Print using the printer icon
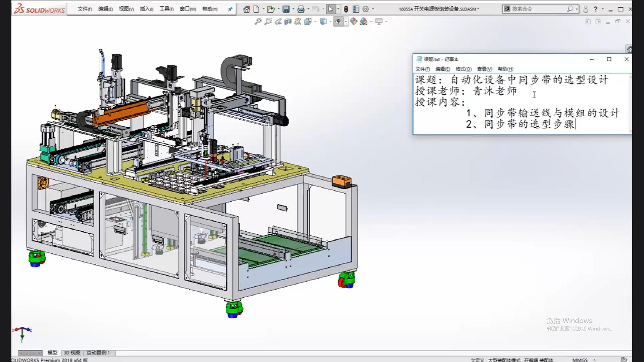 point(301,9)
